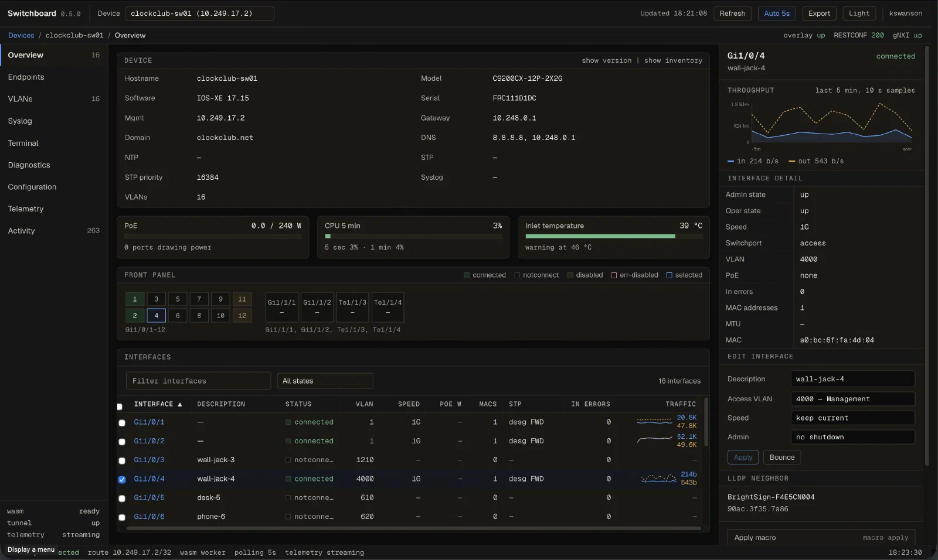Screen dimensions: 938x560
Task: Open the All states filter dropdown
Action: point(325,381)
